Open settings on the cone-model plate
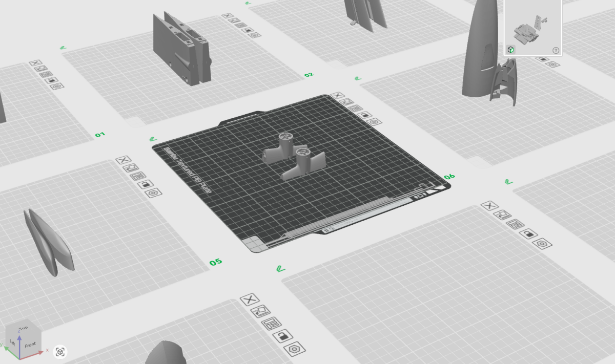The image size is (615, 364). [551, 65]
